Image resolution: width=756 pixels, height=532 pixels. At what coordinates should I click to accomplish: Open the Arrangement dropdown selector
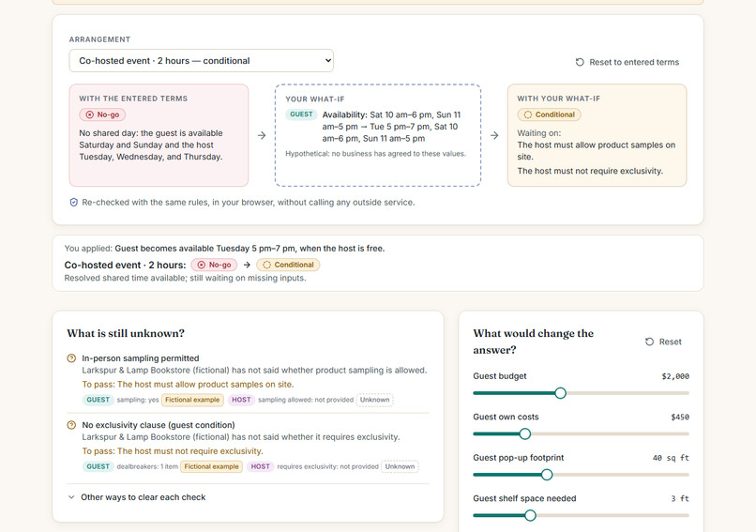click(x=201, y=61)
